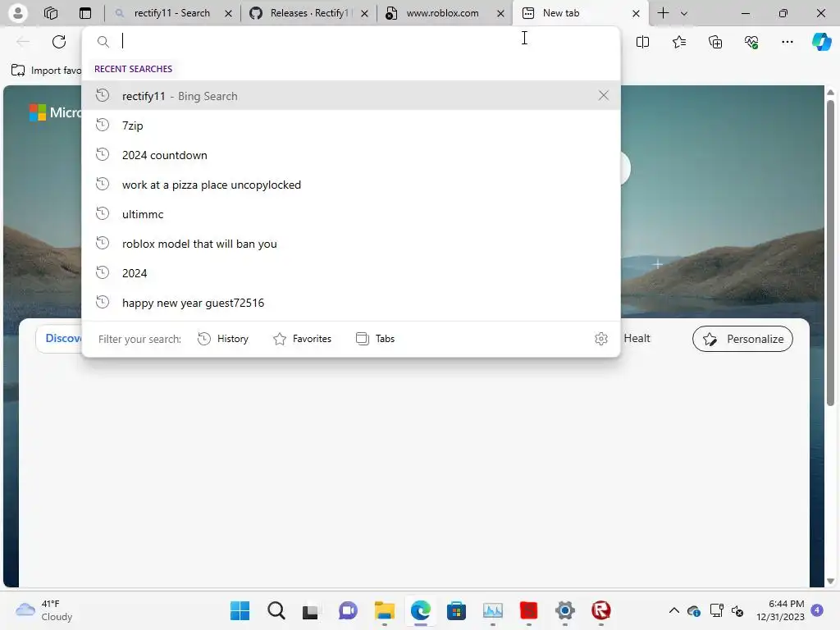Open Import favorites in bookmarks bar
This screenshot has width=840, height=630.
pos(46,71)
